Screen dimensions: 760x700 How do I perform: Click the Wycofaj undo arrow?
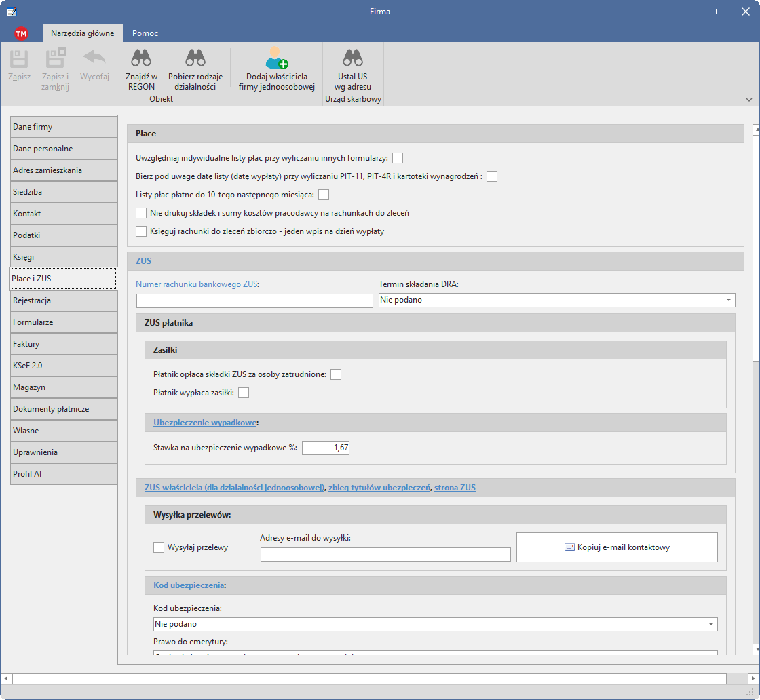click(x=94, y=57)
